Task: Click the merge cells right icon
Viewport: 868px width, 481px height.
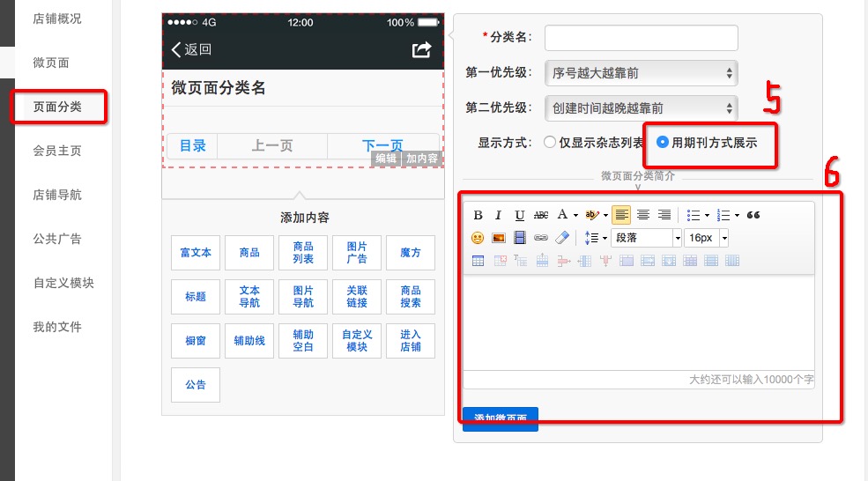Action: click(x=648, y=261)
